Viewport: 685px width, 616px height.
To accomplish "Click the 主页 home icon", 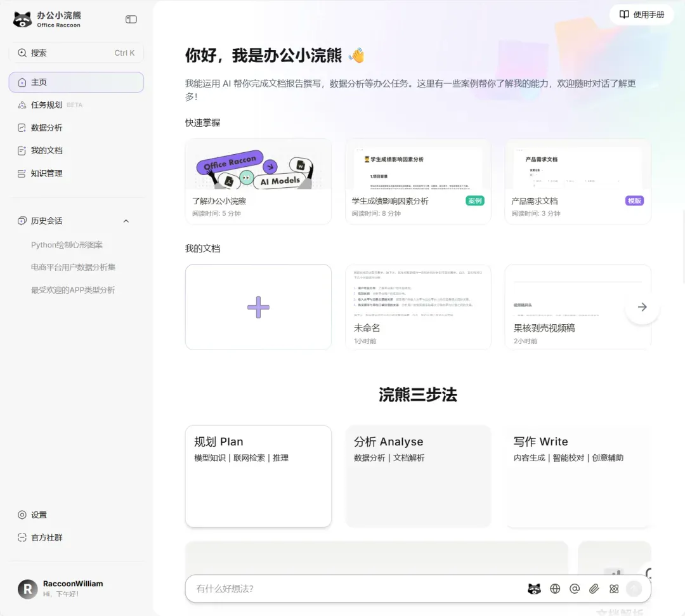I will click(x=22, y=82).
